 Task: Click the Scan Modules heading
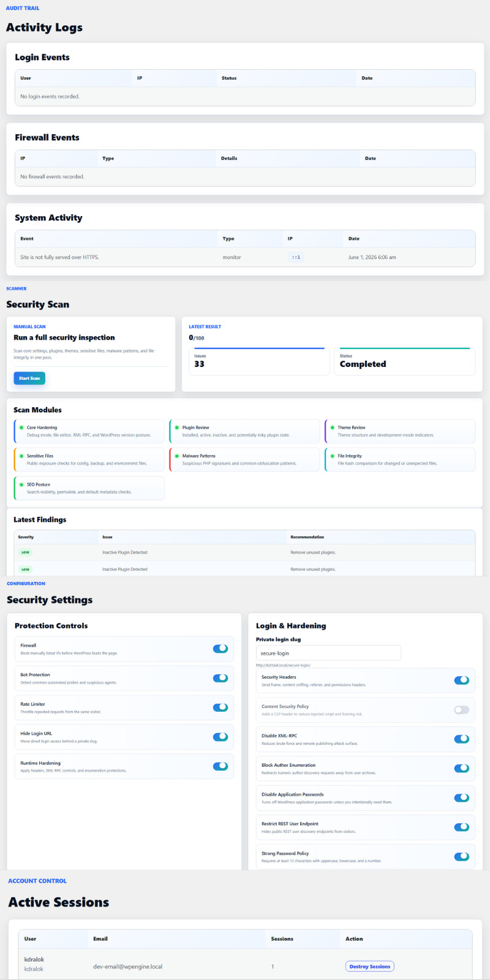(x=37, y=410)
